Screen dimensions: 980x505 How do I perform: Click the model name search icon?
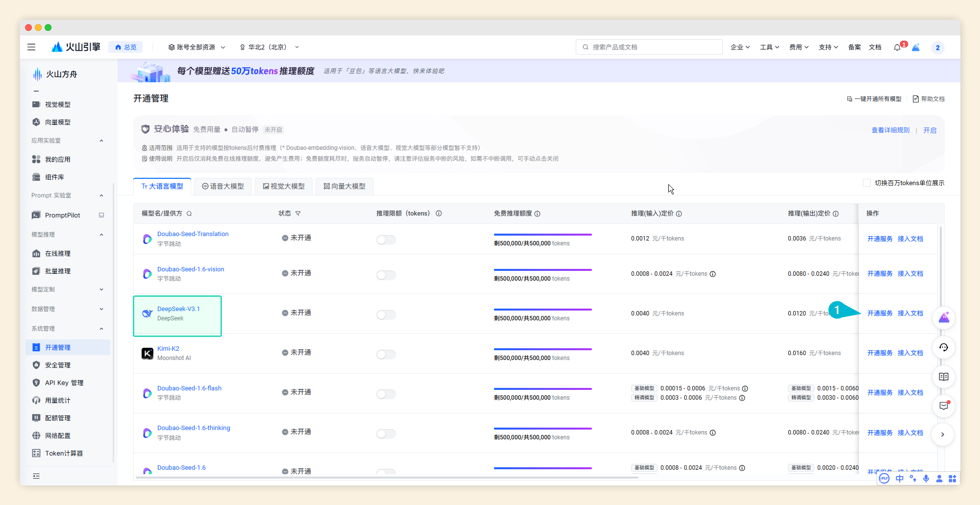click(x=189, y=214)
